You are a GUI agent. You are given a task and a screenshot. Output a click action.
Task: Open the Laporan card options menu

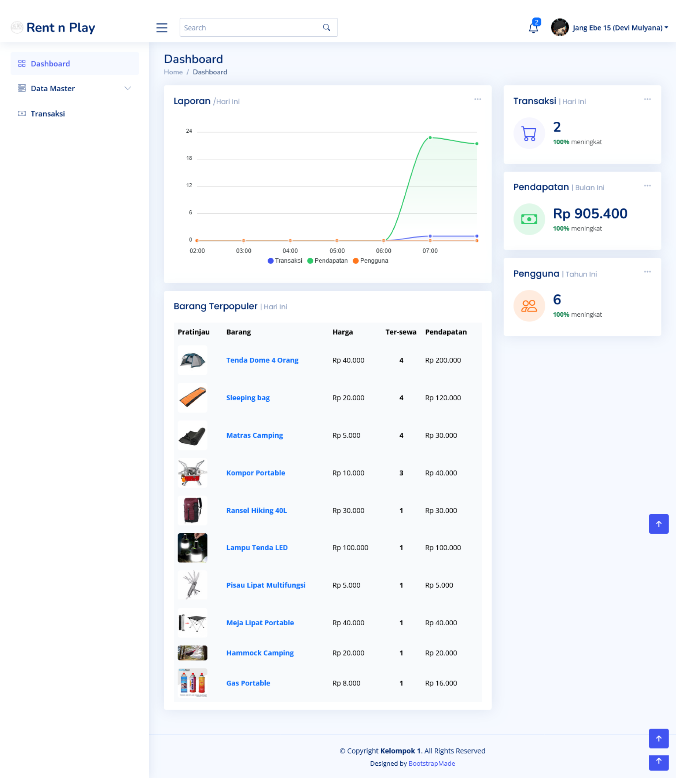click(x=478, y=99)
